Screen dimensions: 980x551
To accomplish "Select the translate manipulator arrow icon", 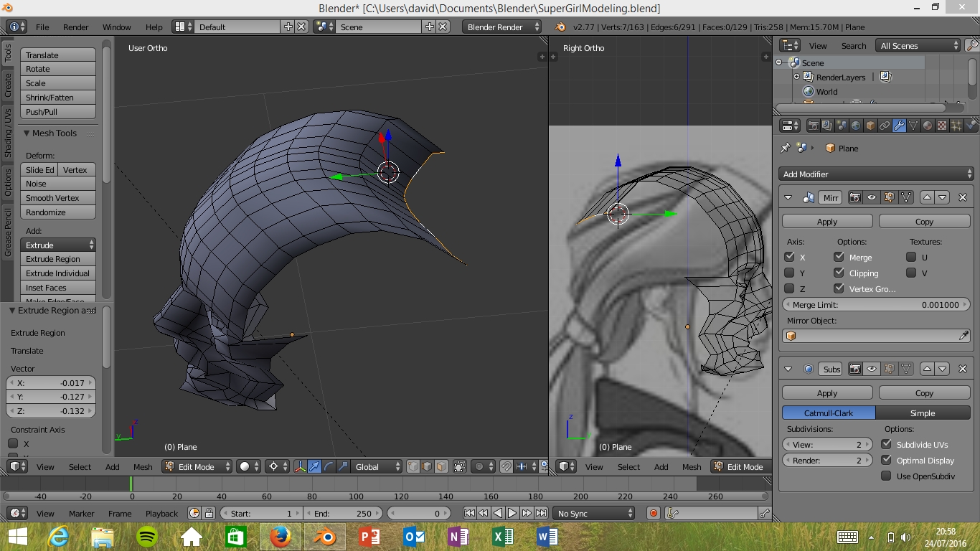I will tap(314, 466).
